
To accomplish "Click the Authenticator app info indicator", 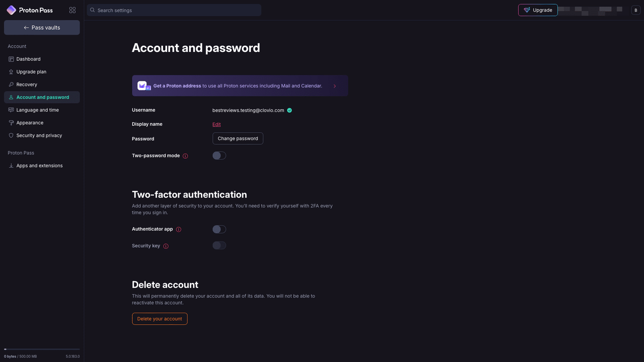I will tap(179, 229).
